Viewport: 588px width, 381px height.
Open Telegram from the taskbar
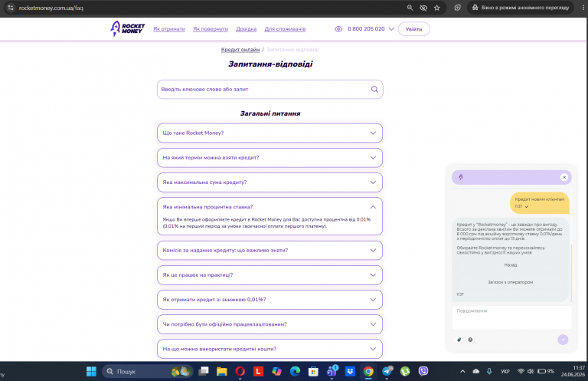click(387, 371)
